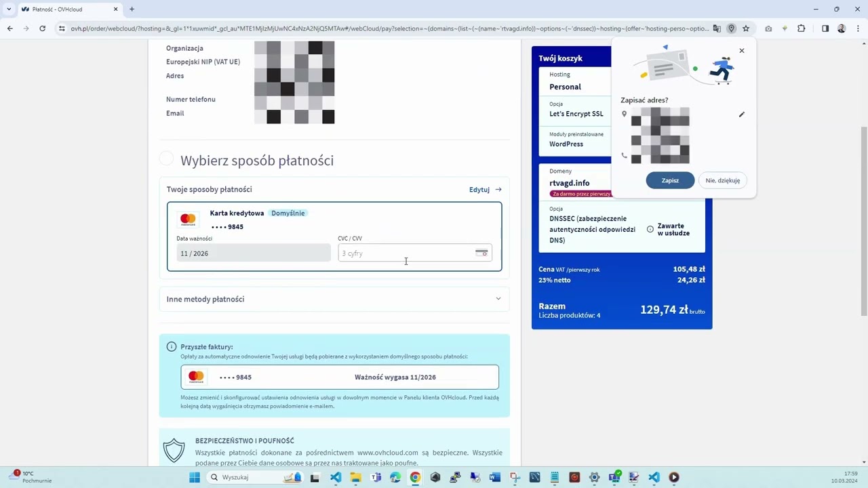Click the clock icon beside Zawarte w usłudze
The height and width of the screenshot is (488, 868).
650,229
